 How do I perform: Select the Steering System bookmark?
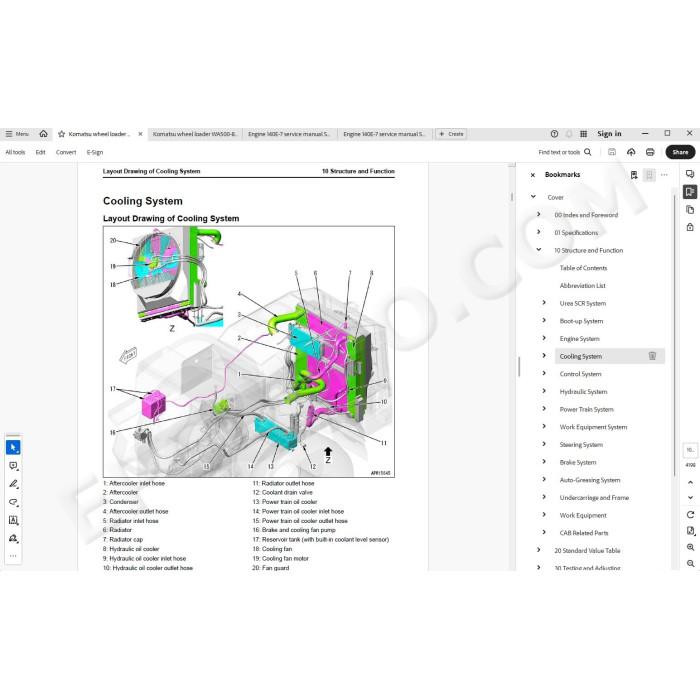(x=581, y=445)
